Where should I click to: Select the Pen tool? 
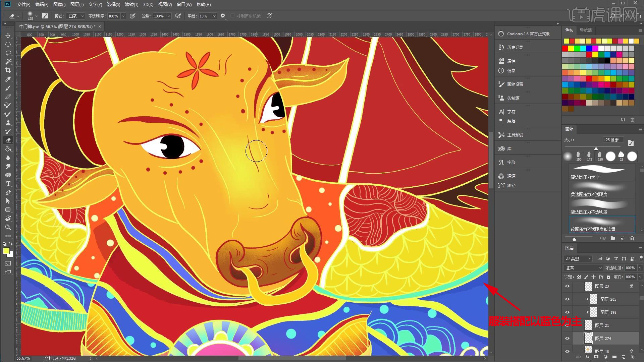click(x=8, y=192)
